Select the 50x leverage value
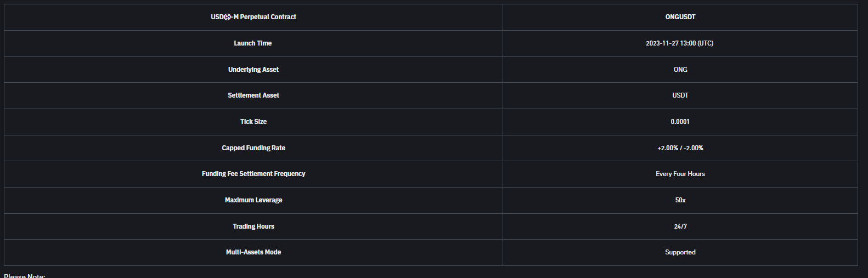Image resolution: width=868 pixels, height=278 pixels. [x=680, y=200]
